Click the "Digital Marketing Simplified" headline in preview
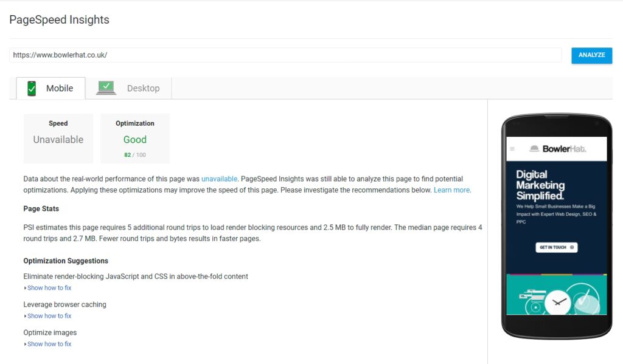 click(540, 185)
